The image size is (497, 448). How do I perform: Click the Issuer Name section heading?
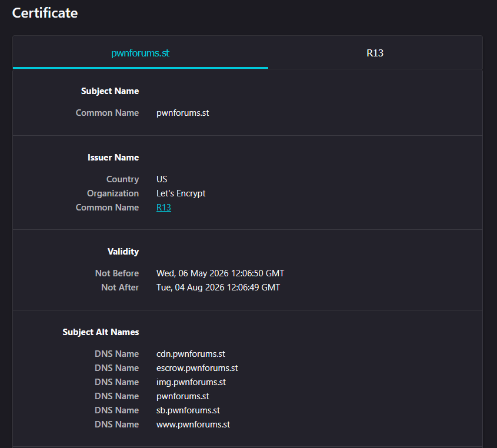(113, 158)
